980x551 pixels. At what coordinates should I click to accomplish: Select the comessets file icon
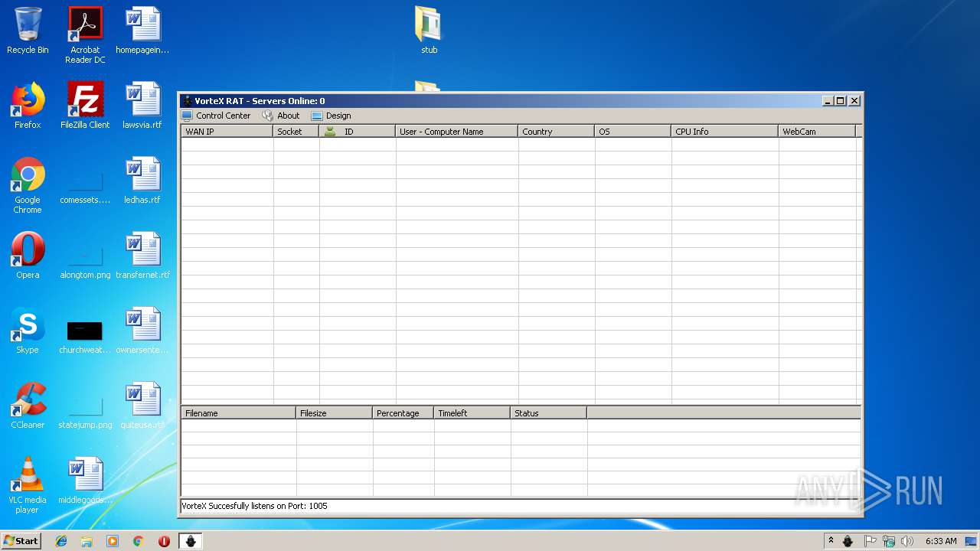click(85, 187)
